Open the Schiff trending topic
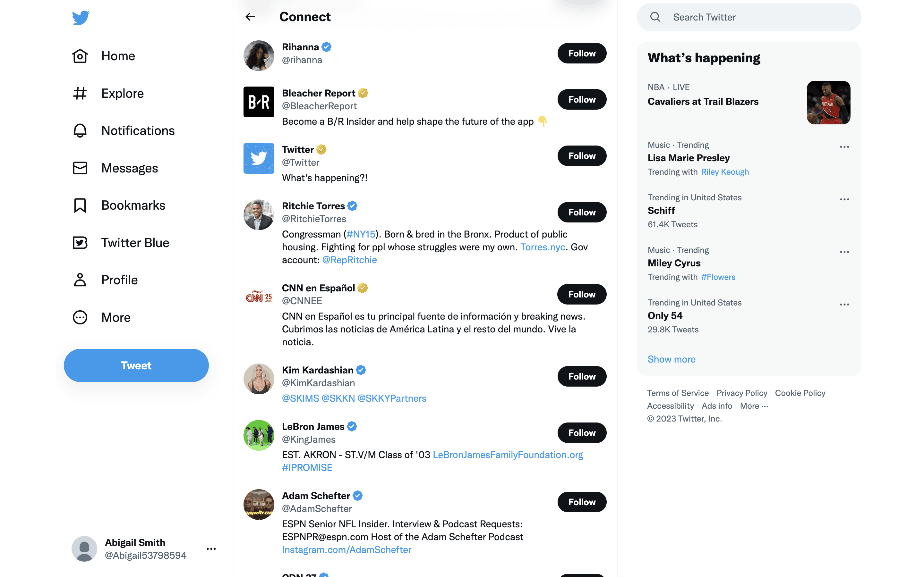 point(661,211)
